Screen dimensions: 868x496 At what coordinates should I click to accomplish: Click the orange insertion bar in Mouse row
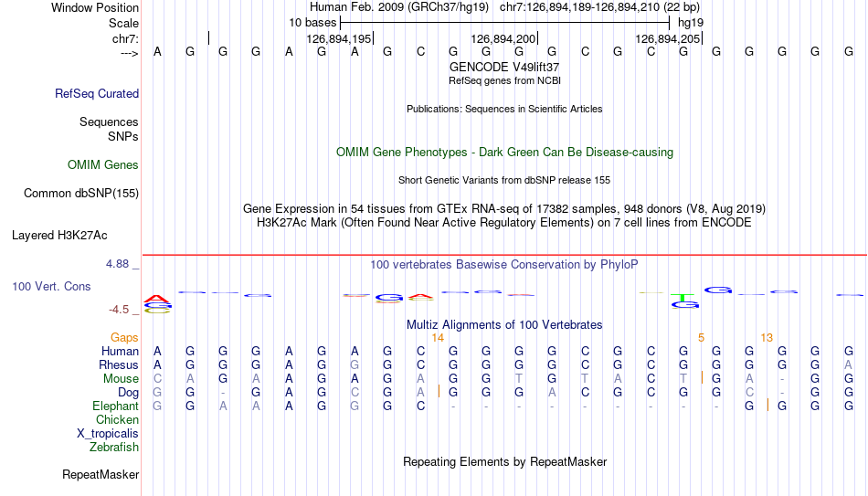pyautogui.click(x=702, y=377)
